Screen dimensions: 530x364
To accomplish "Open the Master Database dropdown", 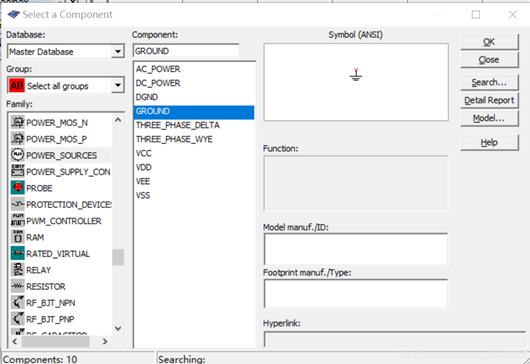I will click(118, 52).
